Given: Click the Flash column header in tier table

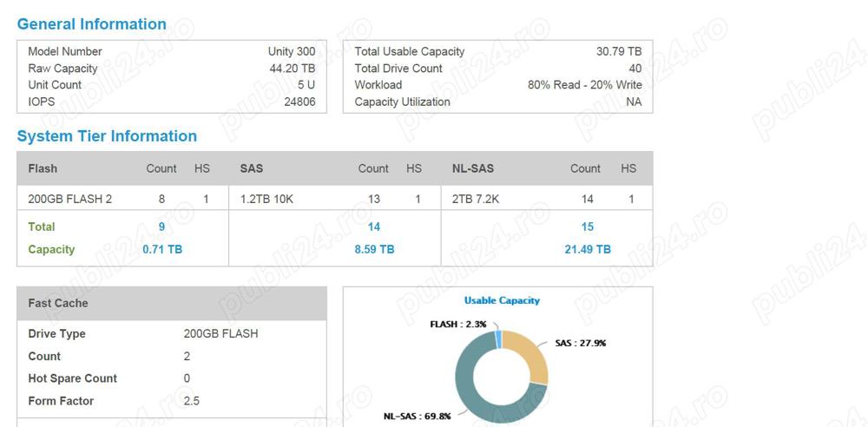Looking at the screenshot, I should (x=43, y=168).
